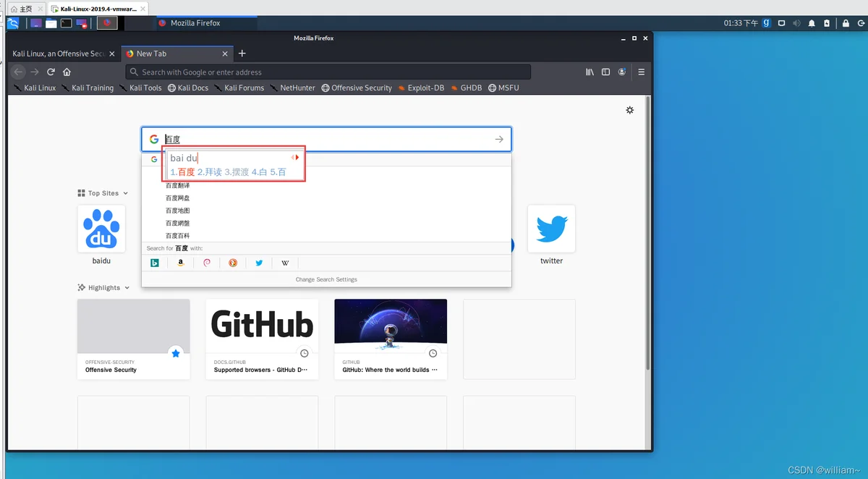This screenshot has width=868, height=479.
Task: Open the Firefox hamburger menu
Action: [x=641, y=72]
